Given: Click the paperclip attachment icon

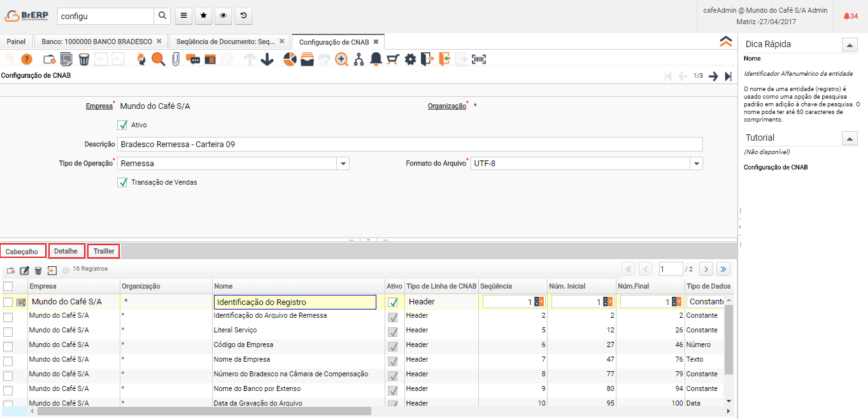Looking at the screenshot, I should pyautogui.click(x=175, y=59).
